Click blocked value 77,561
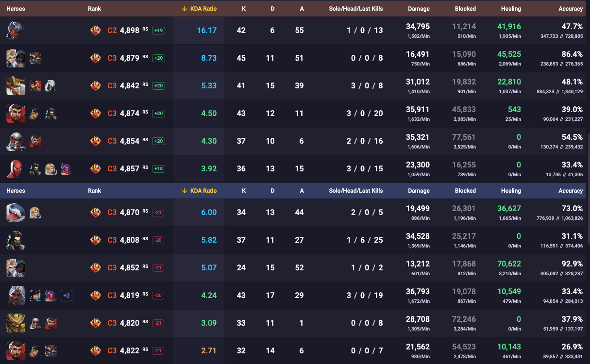This screenshot has width=590, height=364. tap(464, 137)
